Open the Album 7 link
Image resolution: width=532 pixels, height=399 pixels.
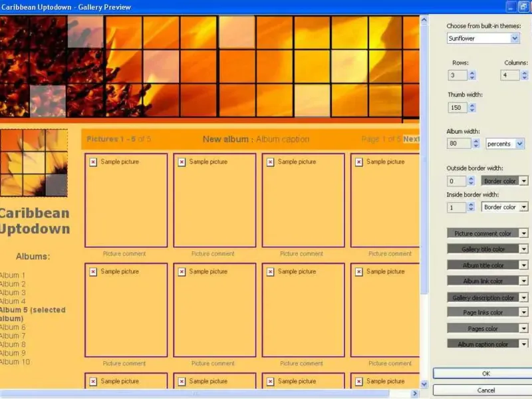13,336
